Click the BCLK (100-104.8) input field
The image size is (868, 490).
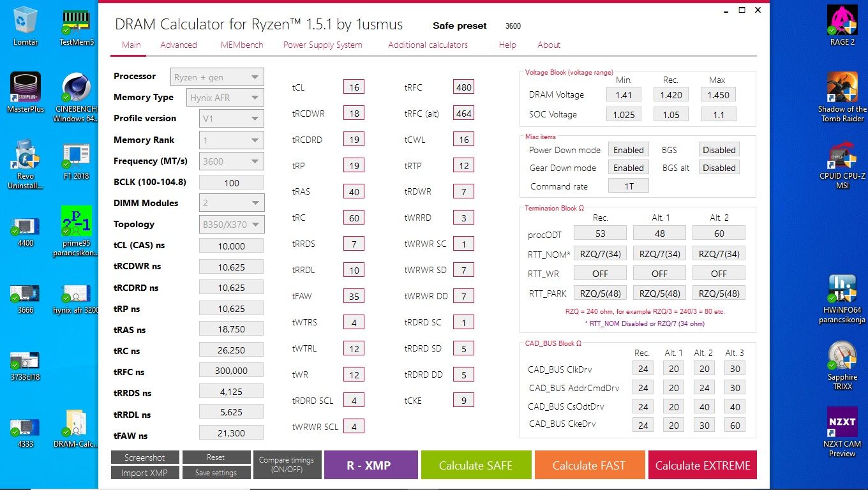click(231, 182)
